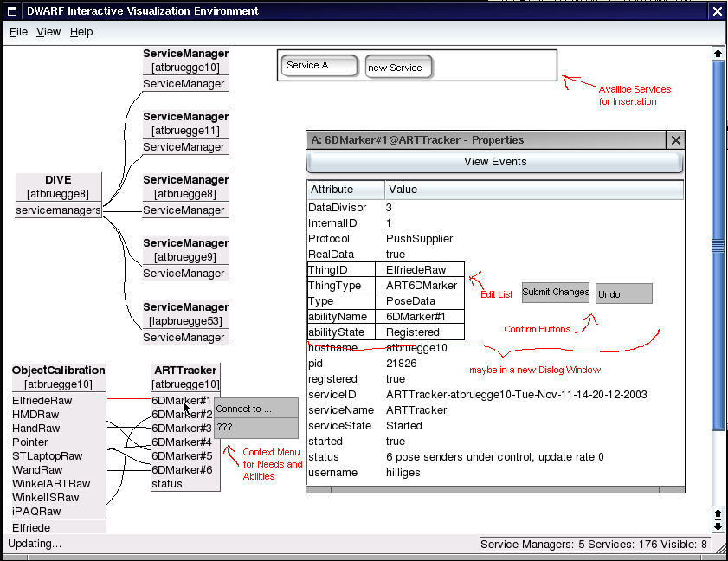The width and height of the screenshot is (728, 561).
Task: Click 6DMarker#3 ability of ARTTracker
Action: coord(182,429)
